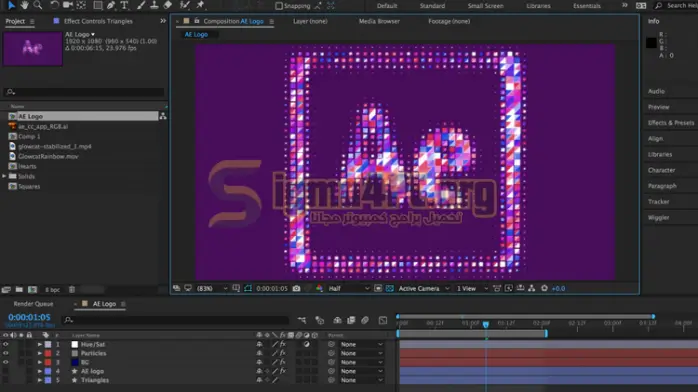Select the Zoom magnifier tool

pyautogui.click(x=38, y=5)
